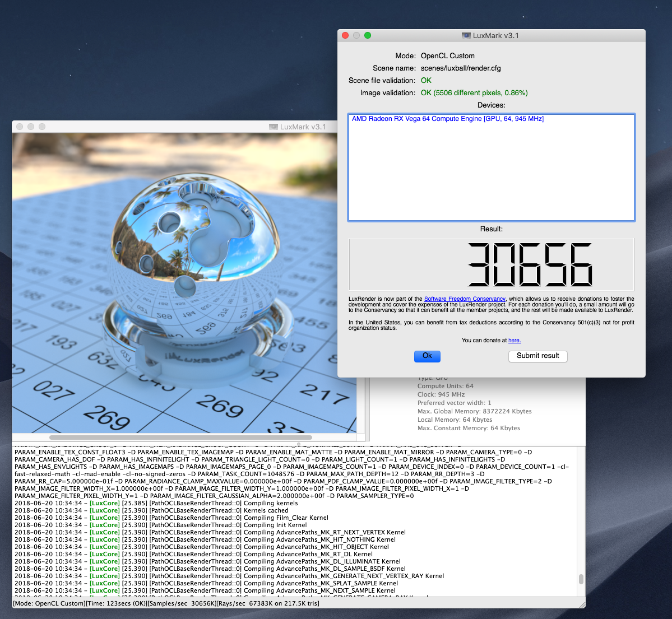Click log line 'AdvancePaths_MK_HIT_OBJECT Kernel'
Image resolution: width=672 pixels, height=619 pixels.
coord(202,547)
